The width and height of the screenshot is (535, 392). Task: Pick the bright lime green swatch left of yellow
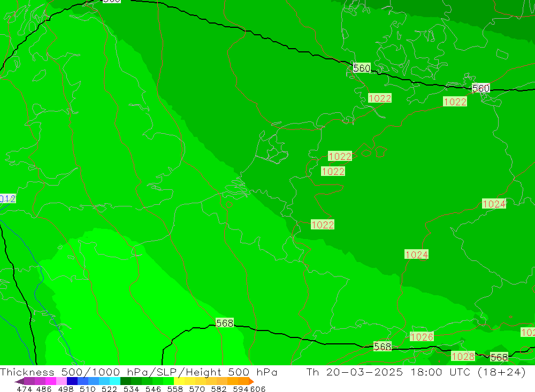(169, 381)
